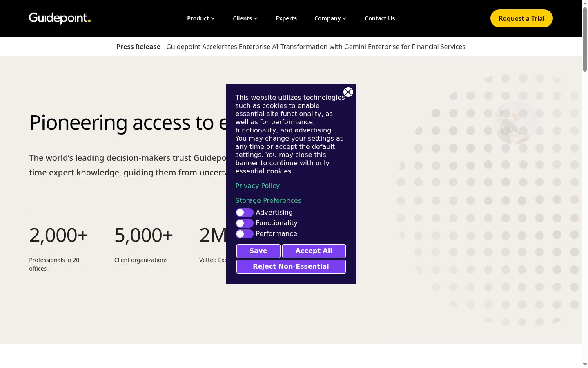Choose Reject Non-Essential cookies
The height and width of the screenshot is (368, 588).
[x=291, y=267]
